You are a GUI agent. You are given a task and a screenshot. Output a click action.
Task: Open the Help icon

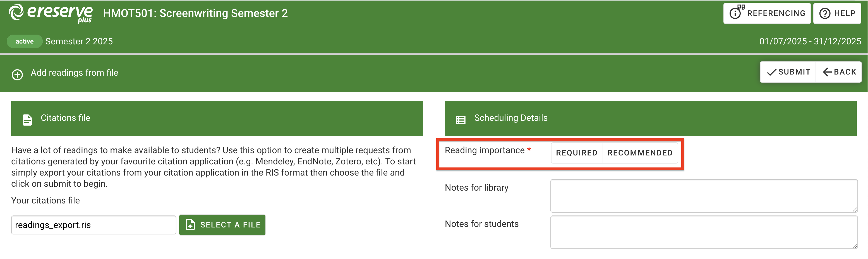825,13
